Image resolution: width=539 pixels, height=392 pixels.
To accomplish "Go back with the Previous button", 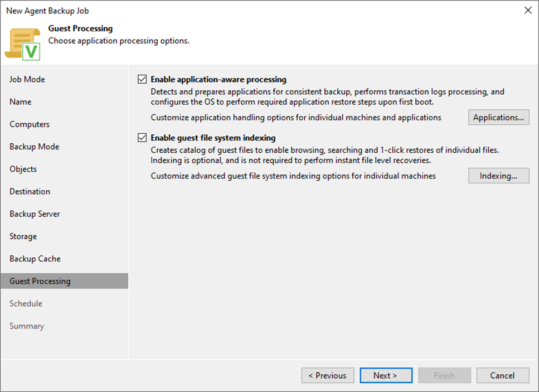I will (x=327, y=375).
